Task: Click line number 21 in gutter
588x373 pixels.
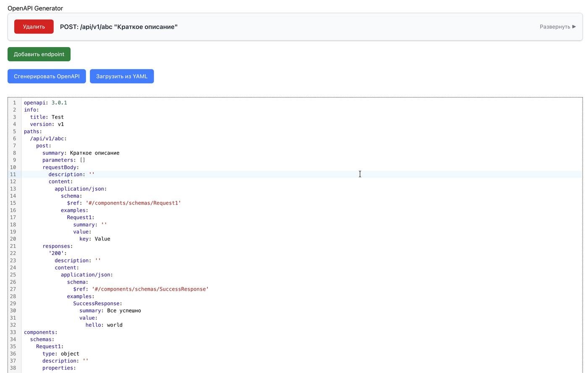Action: point(14,246)
